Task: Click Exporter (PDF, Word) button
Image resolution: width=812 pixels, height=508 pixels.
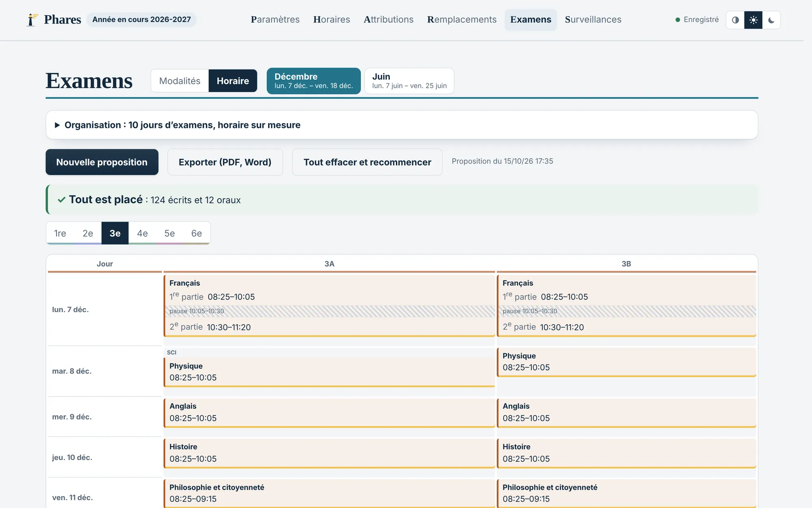Action: (x=225, y=162)
